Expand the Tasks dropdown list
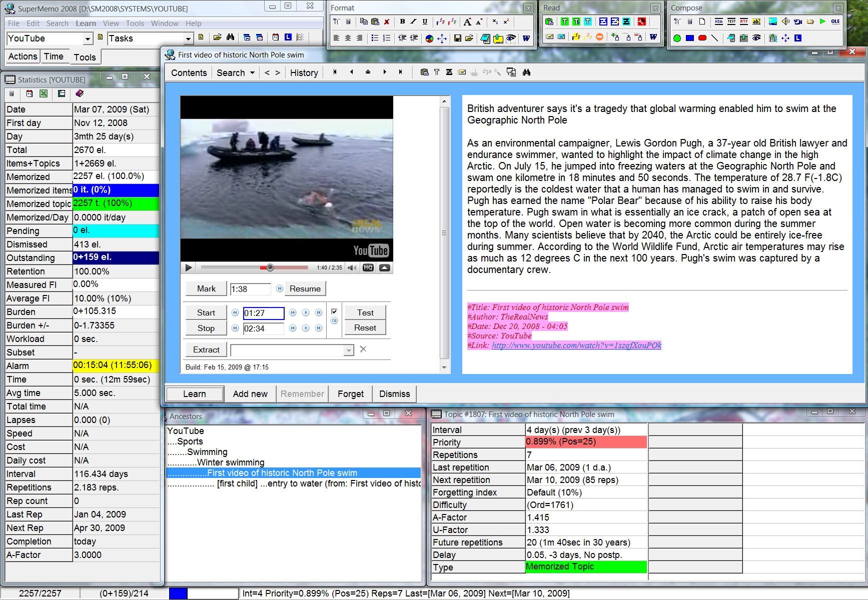This screenshot has height=600, width=868. [188, 39]
